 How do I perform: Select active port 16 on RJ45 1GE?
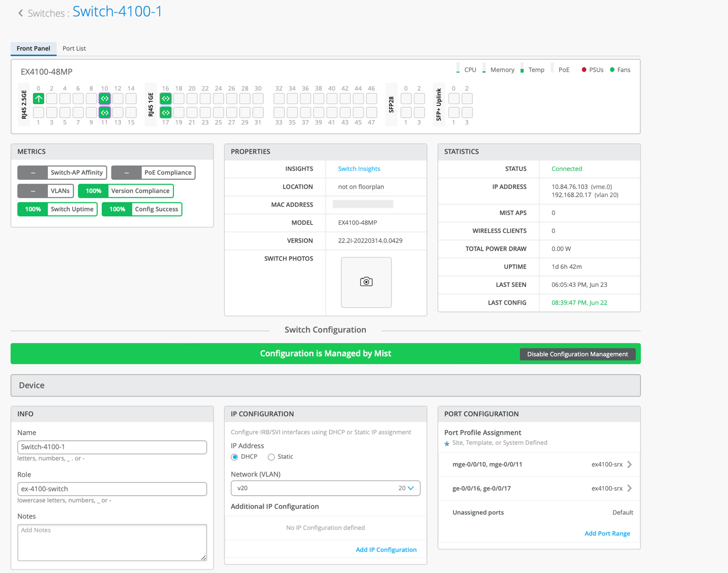(x=166, y=99)
